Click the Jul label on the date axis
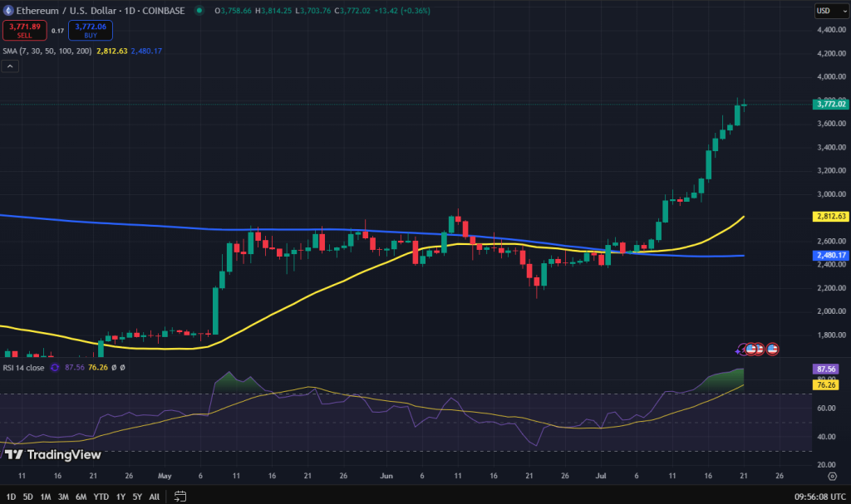 [600, 476]
